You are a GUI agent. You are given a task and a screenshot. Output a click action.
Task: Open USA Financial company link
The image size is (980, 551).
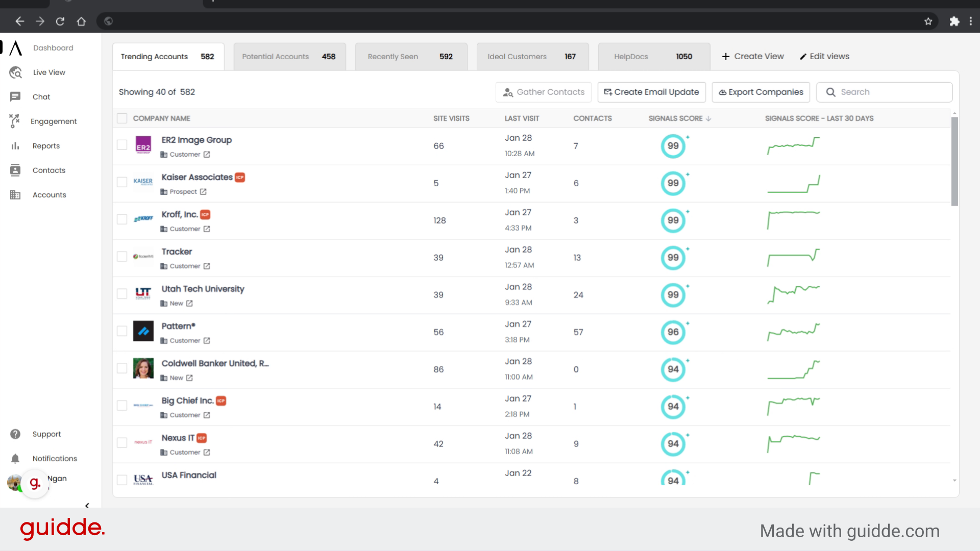[x=189, y=475]
